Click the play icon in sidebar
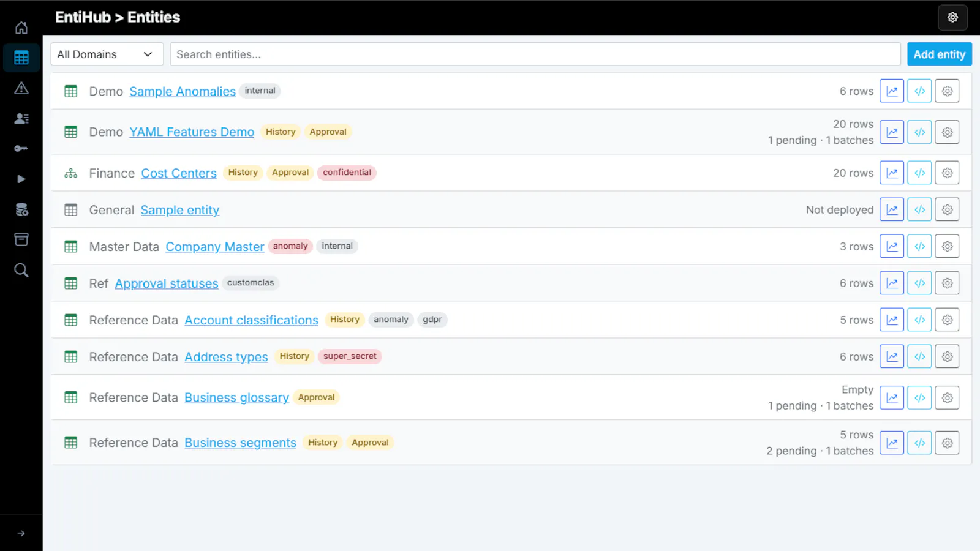Image resolution: width=980 pixels, height=551 pixels. (x=21, y=179)
